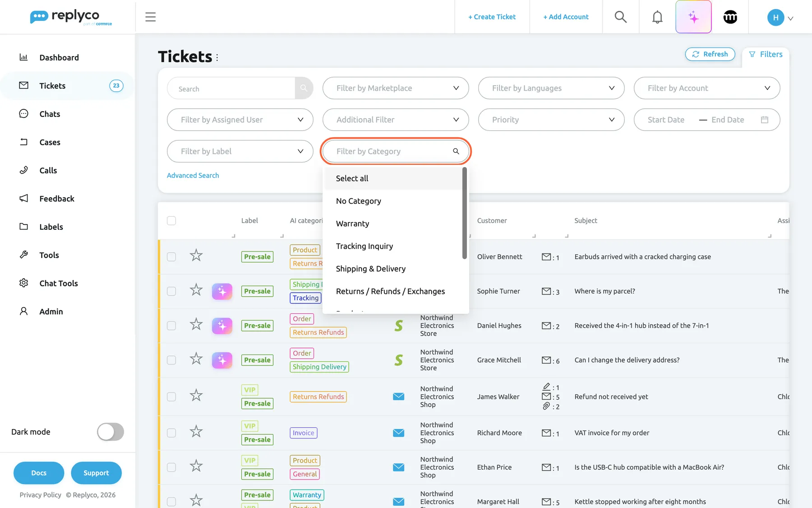Open calendar icon in date range filter
Image resolution: width=812 pixels, height=508 pixels.
[x=764, y=120]
